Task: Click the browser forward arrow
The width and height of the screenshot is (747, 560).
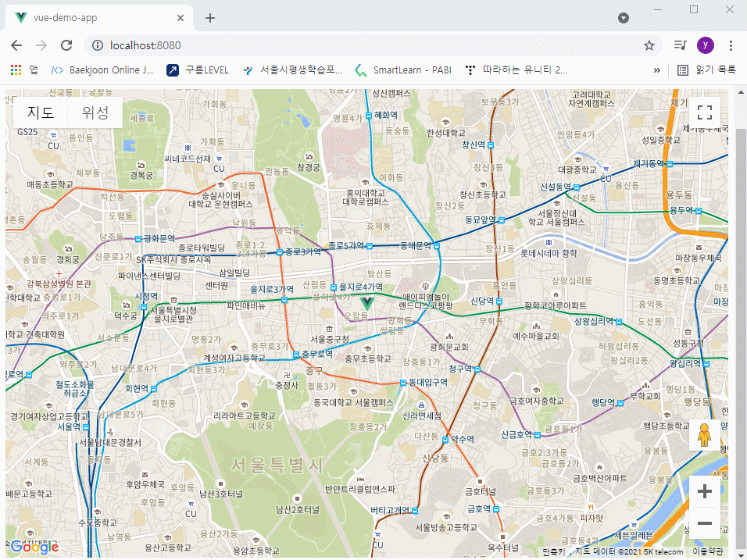Action: coord(41,45)
